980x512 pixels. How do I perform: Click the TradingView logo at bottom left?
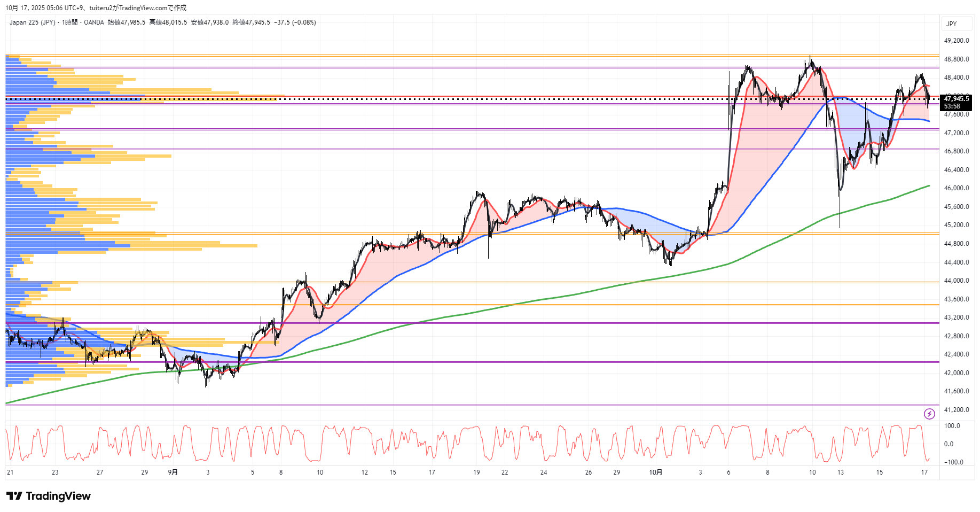49,496
